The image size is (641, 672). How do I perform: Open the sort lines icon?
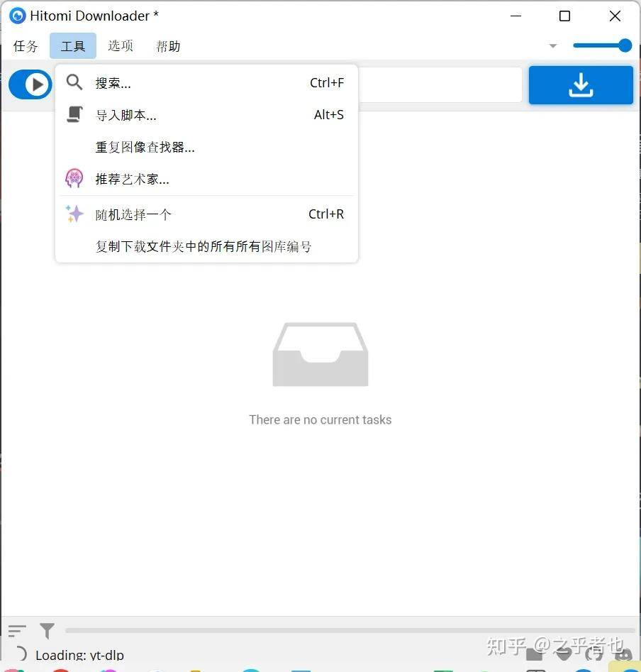pos(17,631)
